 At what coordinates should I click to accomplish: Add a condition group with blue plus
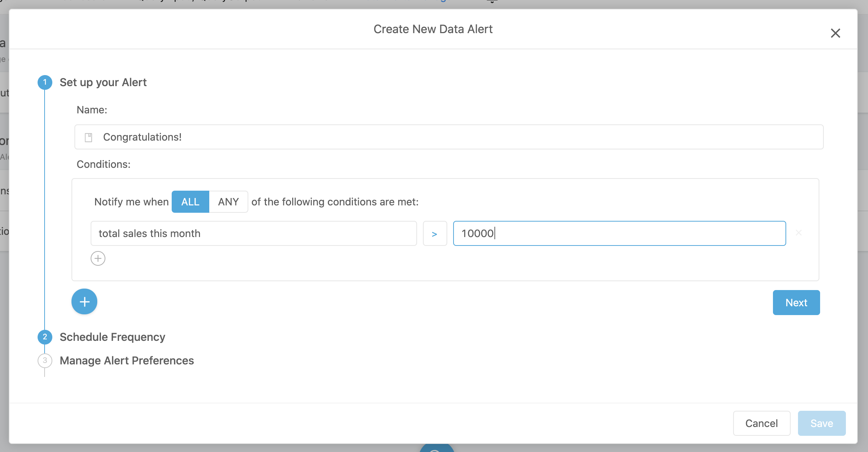84,301
